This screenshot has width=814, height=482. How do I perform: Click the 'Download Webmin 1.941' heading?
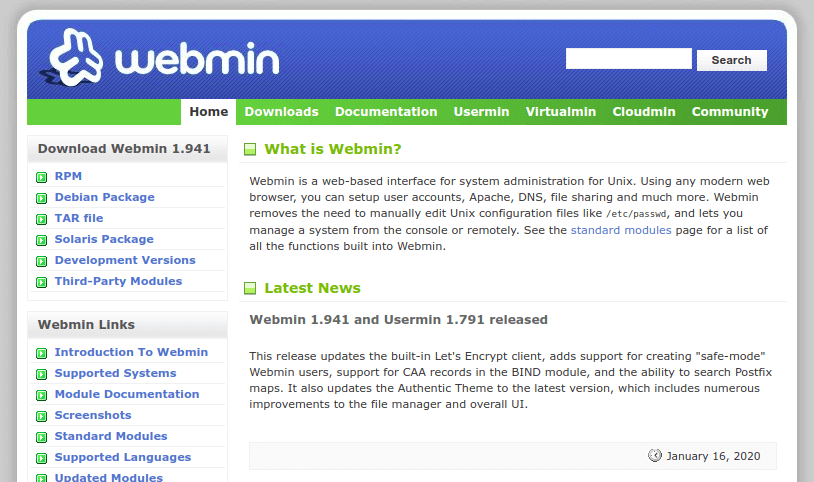124,149
